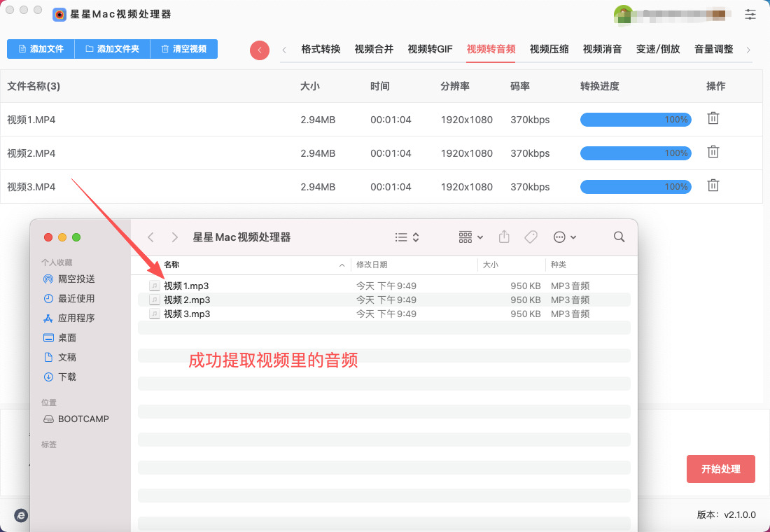Click trash icon for 视频2.MP4 row

coord(713,152)
